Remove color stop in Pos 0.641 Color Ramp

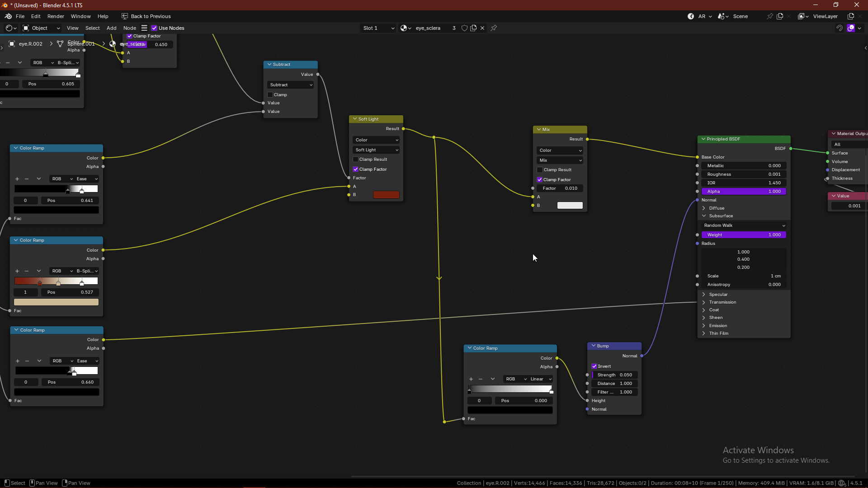pyautogui.click(x=27, y=179)
